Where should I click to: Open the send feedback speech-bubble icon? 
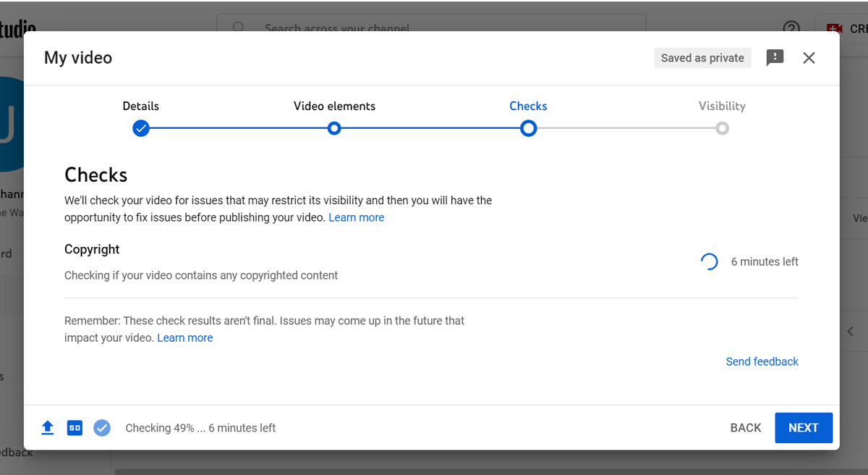(x=775, y=57)
